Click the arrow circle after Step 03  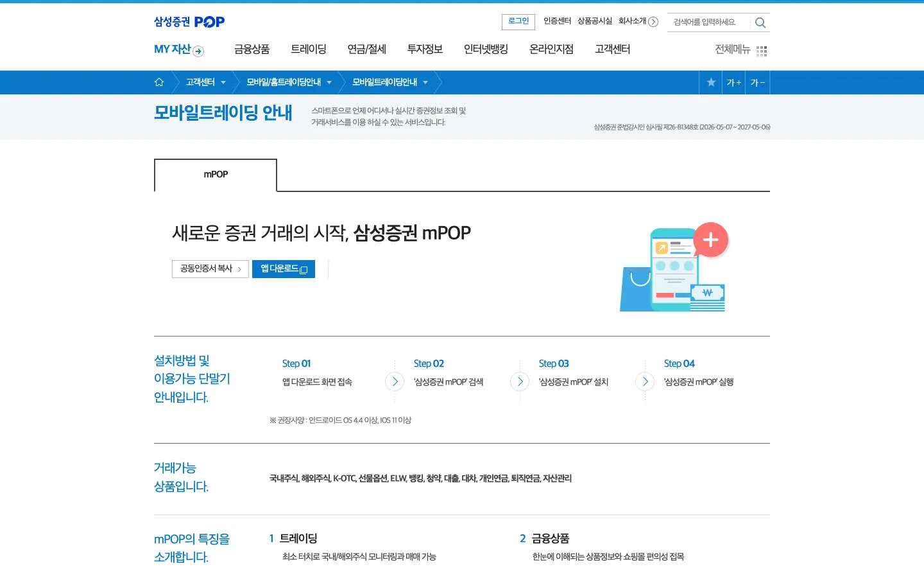click(645, 381)
